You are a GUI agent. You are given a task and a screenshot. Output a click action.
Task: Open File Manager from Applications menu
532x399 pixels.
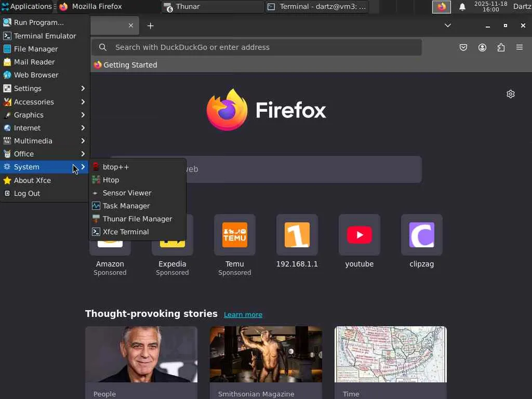(45, 49)
